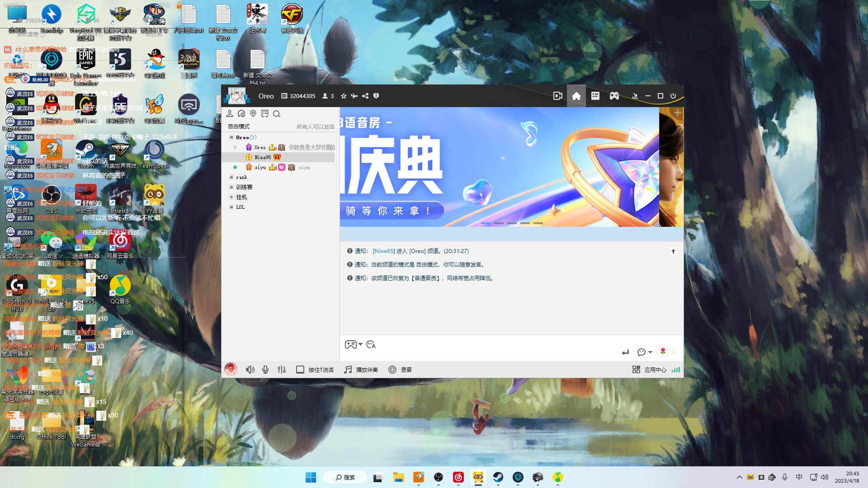Open the channel bulletin board icon
This screenshot has width=868, height=488.
pyautogui.click(x=265, y=114)
